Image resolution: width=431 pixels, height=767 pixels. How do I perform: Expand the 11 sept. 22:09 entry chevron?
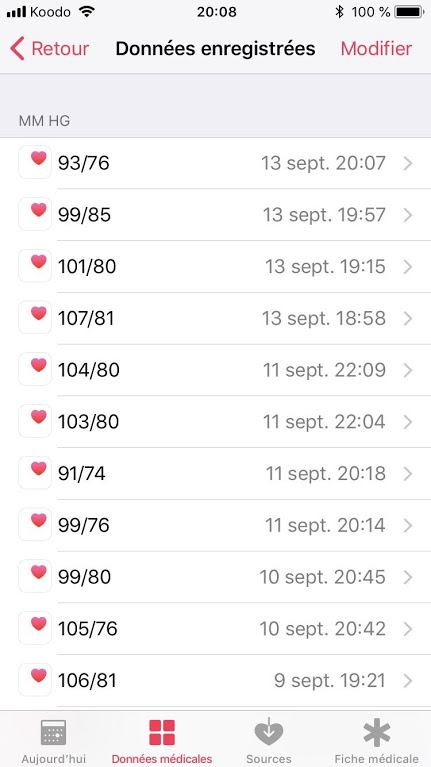(x=408, y=370)
